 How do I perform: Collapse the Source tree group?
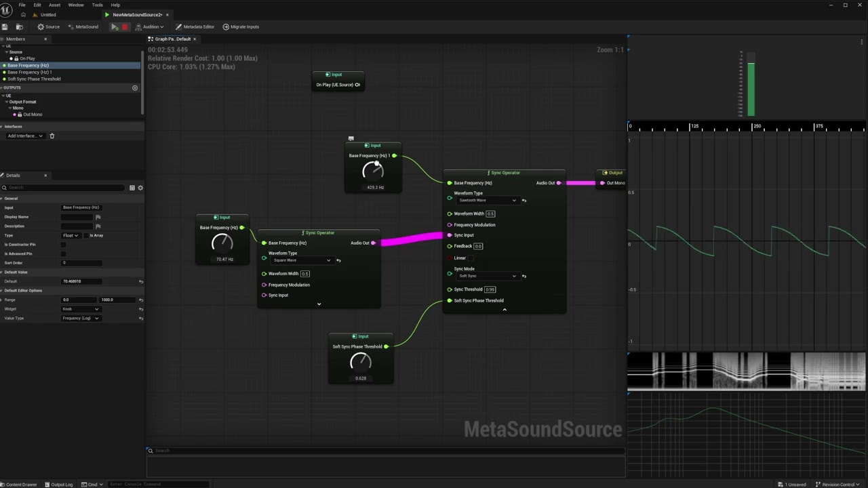pyautogui.click(x=6, y=52)
